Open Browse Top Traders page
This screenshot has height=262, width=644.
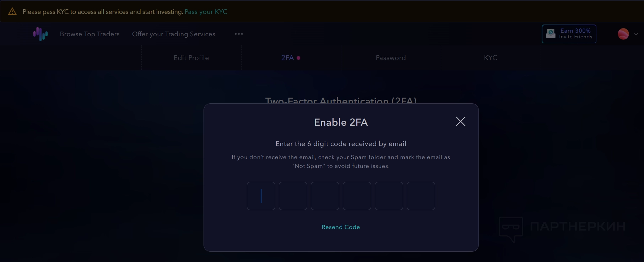pyautogui.click(x=90, y=34)
